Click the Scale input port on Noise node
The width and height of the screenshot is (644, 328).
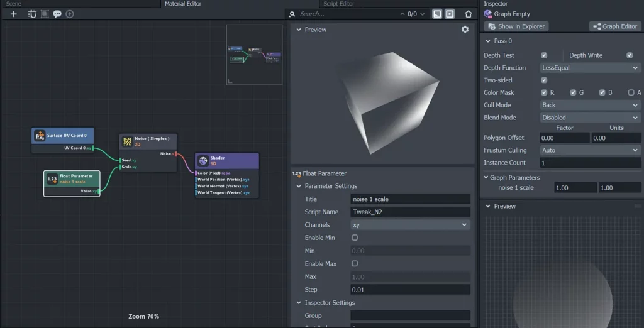tap(120, 167)
